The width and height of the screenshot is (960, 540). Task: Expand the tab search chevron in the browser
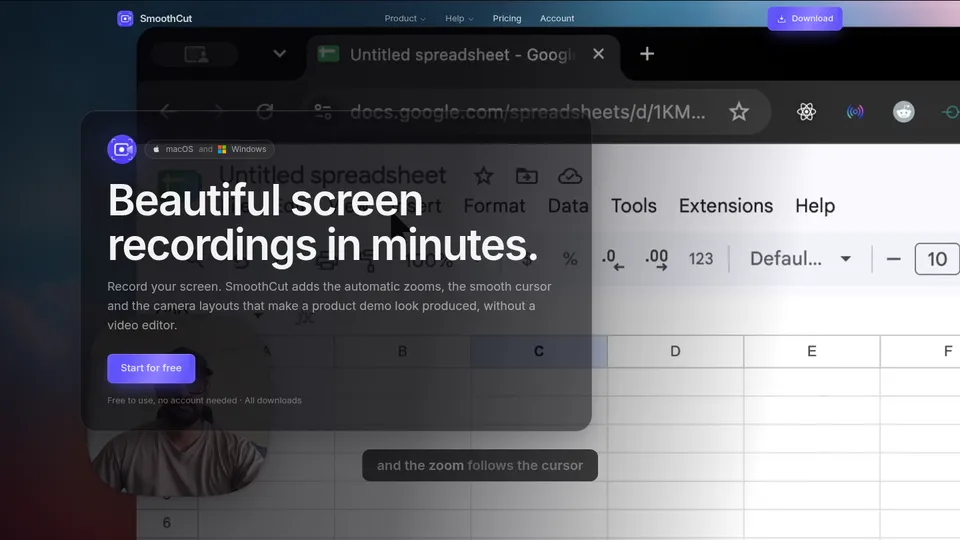[x=279, y=54]
